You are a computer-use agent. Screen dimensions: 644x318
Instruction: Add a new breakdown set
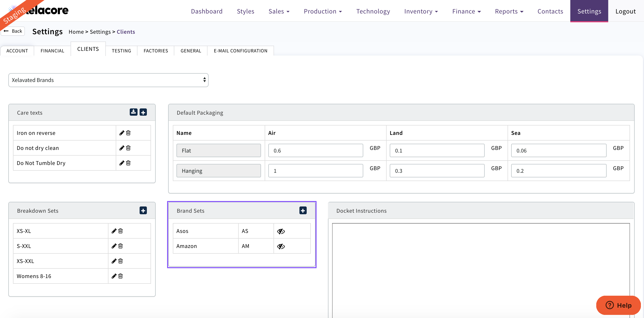pos(143,210)
